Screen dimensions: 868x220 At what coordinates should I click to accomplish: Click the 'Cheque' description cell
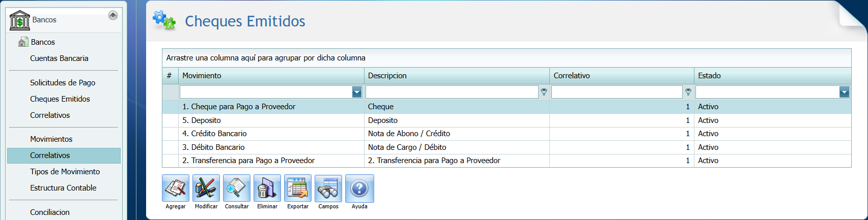[x=457, y=107]
